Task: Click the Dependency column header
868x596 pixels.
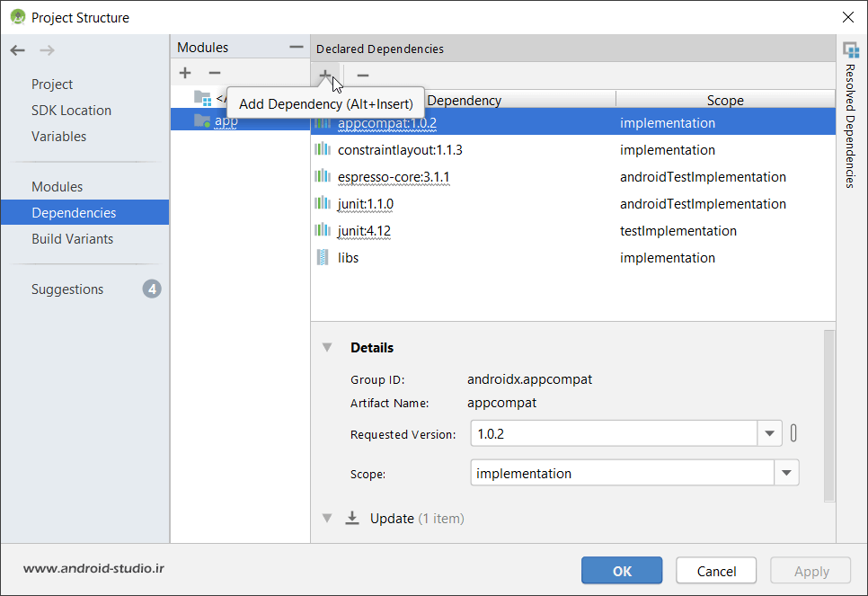Action: coord(464,100)
